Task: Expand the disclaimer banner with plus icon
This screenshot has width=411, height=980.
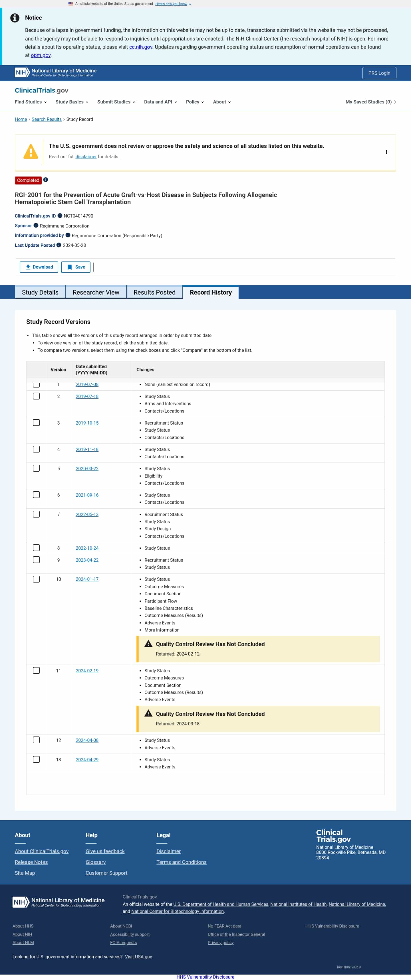Action: (x=386, y=152)
